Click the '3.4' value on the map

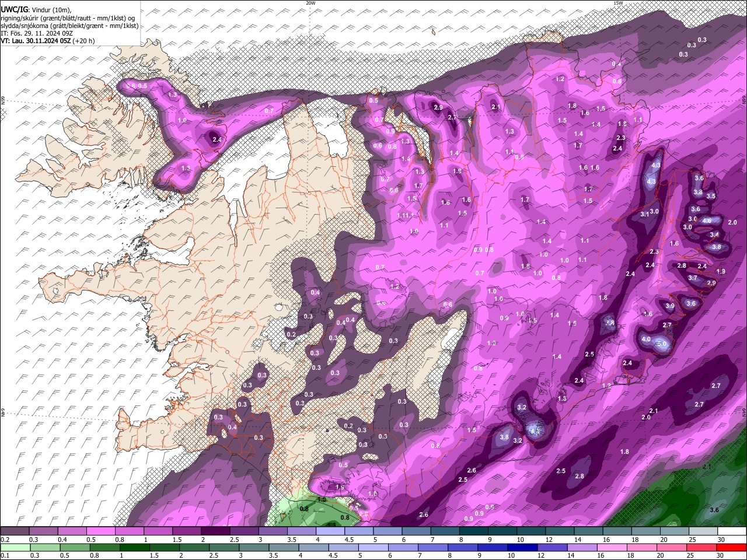point(714,235)
